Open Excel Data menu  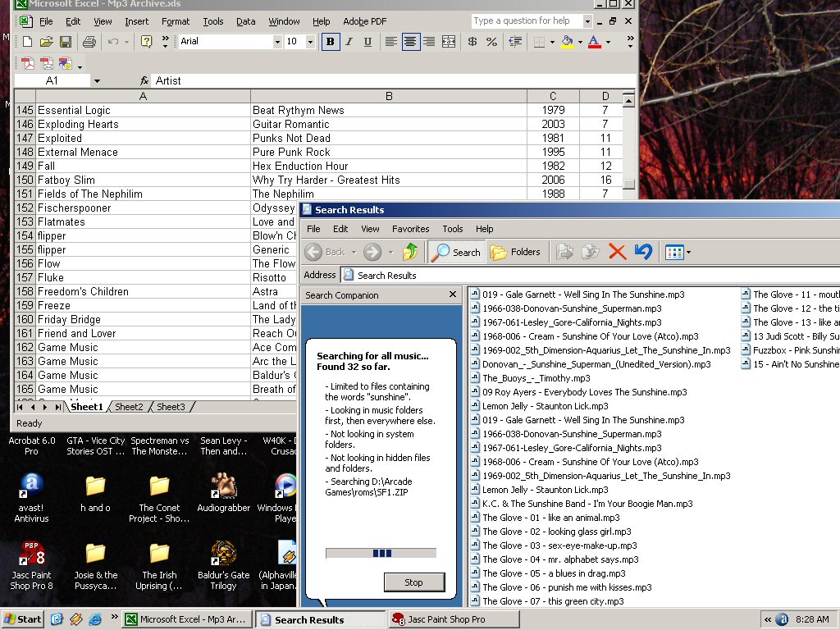245,21
